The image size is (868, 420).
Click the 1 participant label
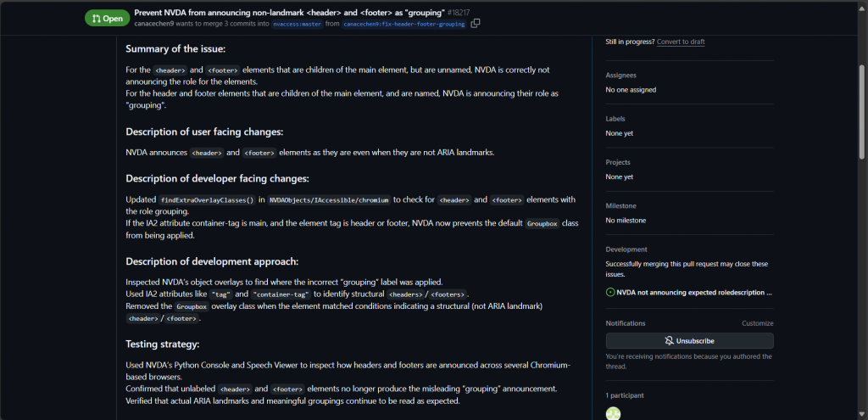pyautogui.click(x=625, y=395)
